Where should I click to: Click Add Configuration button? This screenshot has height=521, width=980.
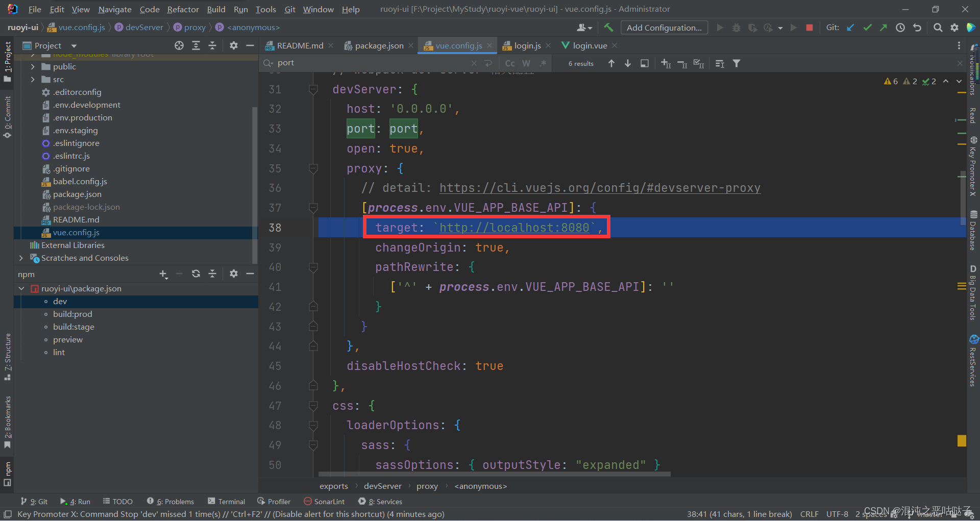click(664, 28)
